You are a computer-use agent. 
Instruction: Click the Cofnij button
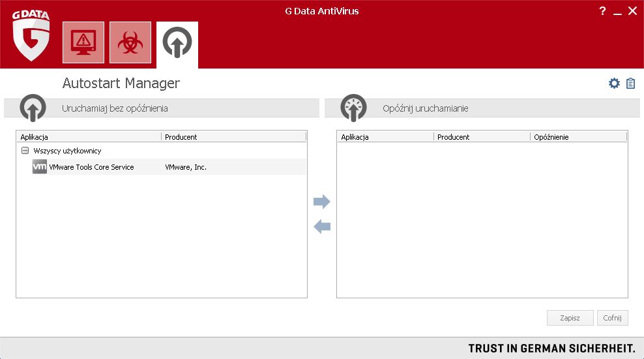pyautogui.click(x=612, y=318)
